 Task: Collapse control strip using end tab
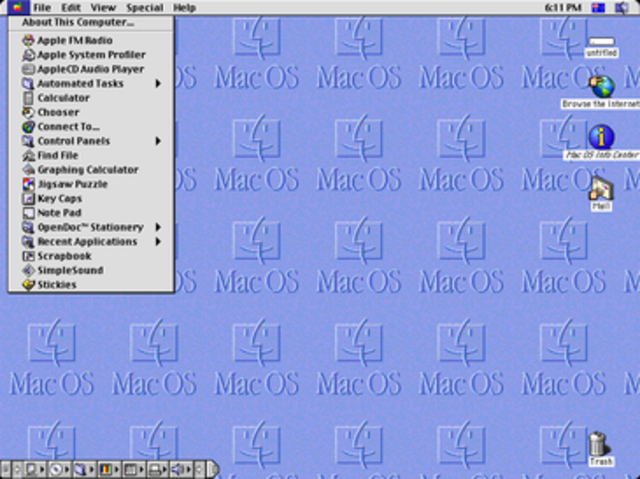(212, 469)
